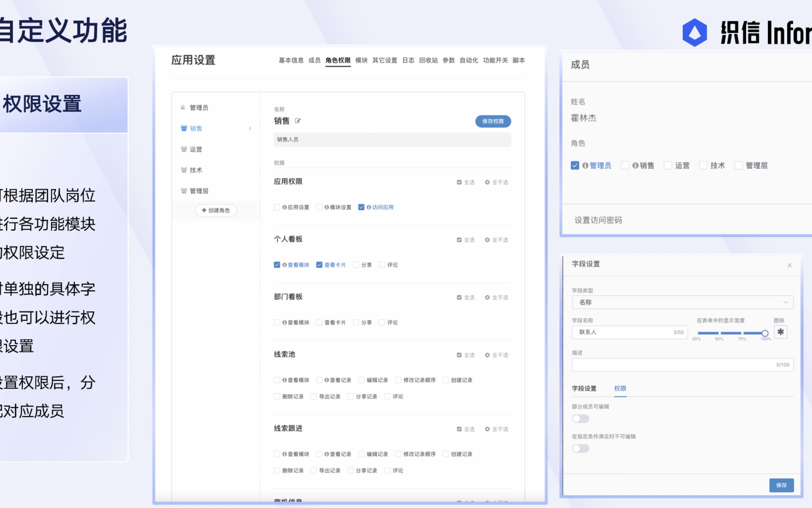Click the info icon beside 管理员 in 成员 panel
This screenshot has width=812, height=508.
point(585,165)
